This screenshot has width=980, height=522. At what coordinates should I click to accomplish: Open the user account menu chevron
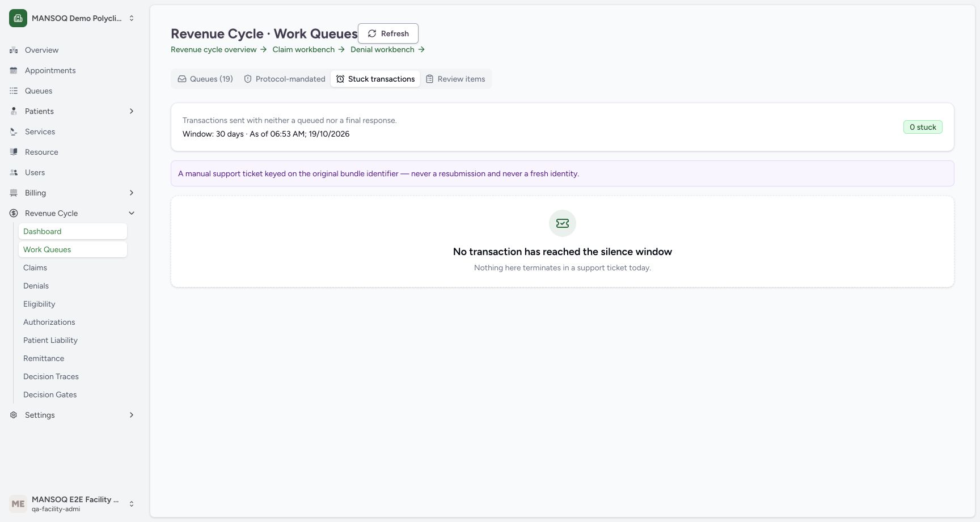132,503
